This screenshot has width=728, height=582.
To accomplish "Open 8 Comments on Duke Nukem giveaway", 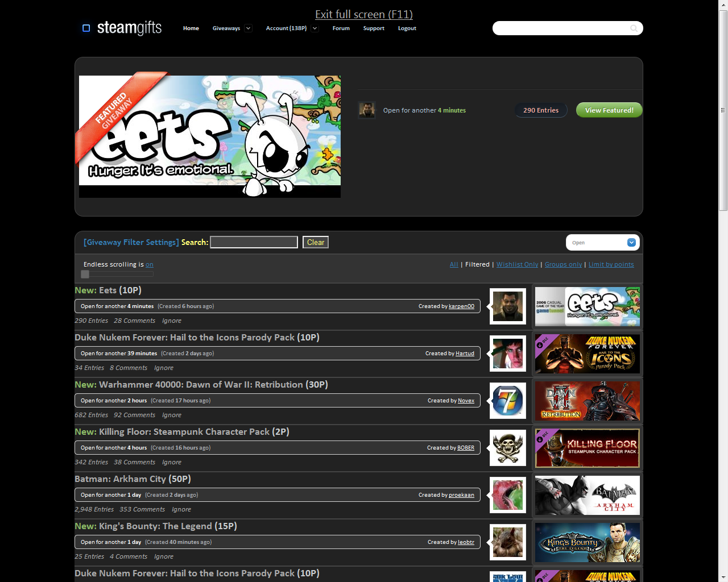I will click(129, 368).
